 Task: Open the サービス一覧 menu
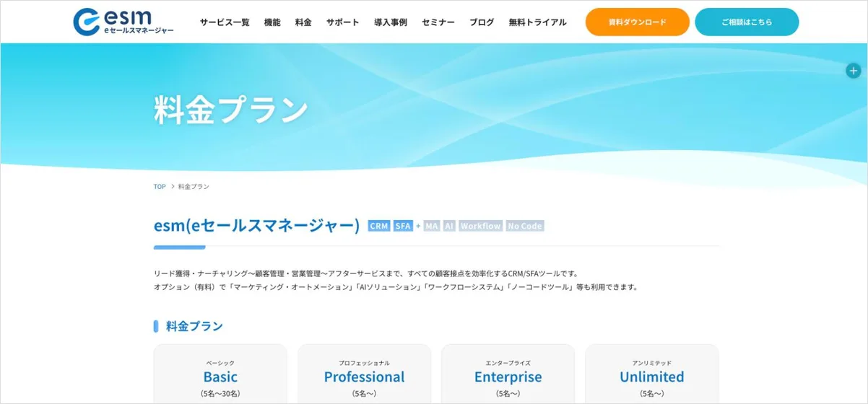225,22
